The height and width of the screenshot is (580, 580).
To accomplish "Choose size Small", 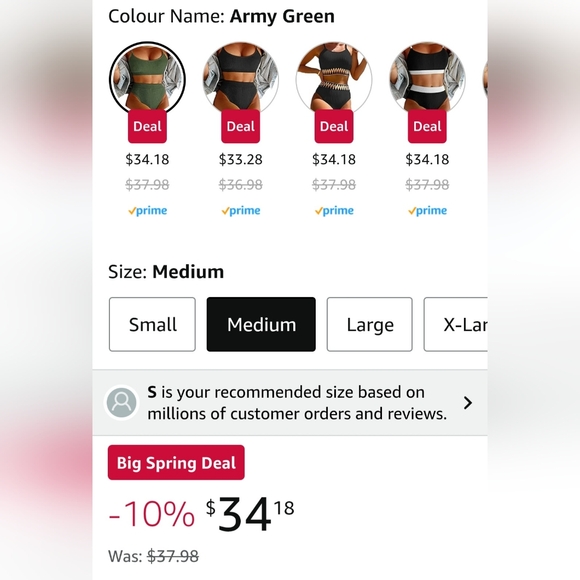I will pyautogui.click(x=152, y=324).
